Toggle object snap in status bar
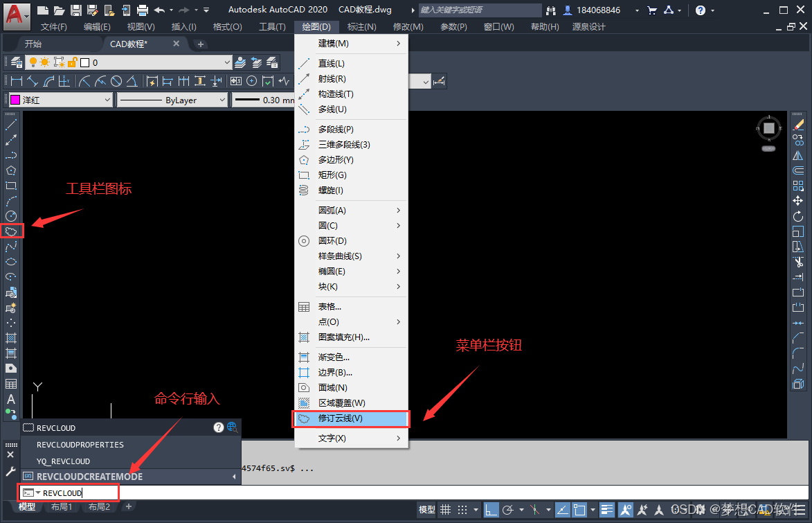 (x=579, y=510)
